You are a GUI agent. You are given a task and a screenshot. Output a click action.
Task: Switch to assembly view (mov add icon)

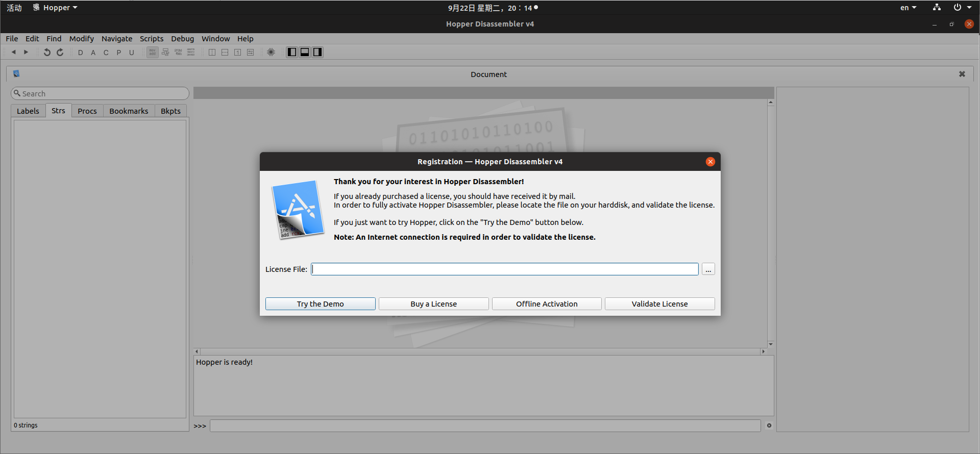(153, 52)
